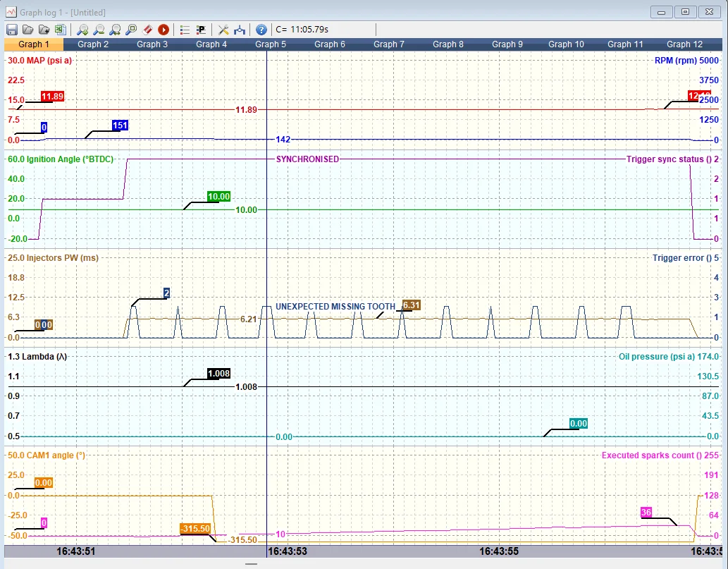Click the teal Oil pressure 0.00 flag
This screenshot has height=569, width=728.
point(578,424)
